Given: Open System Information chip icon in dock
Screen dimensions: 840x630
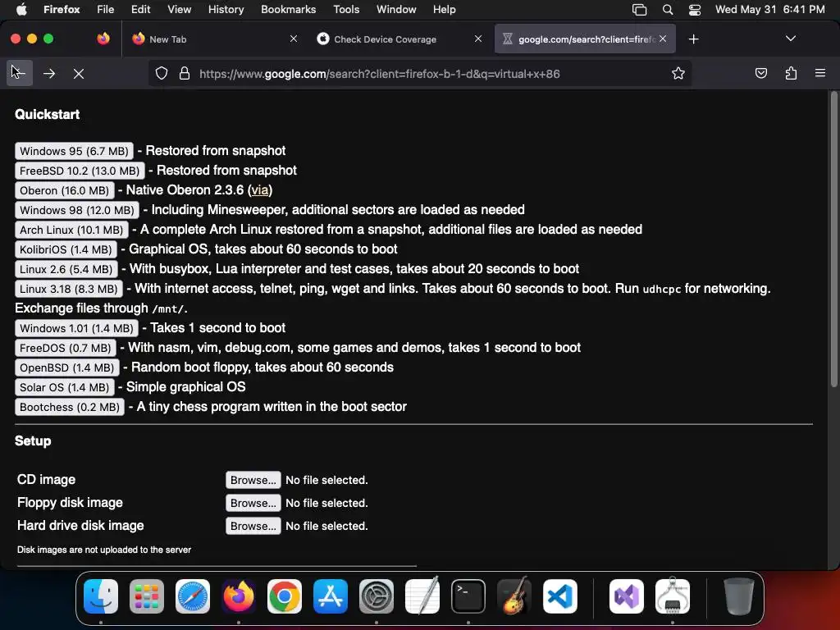Looking at the screenshot, I should pyautogui.click(x=673, y=596).
